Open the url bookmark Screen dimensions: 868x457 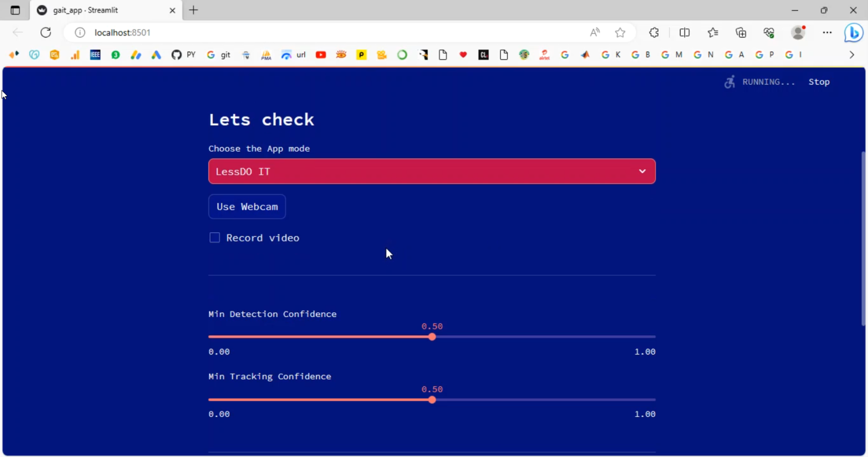click(x=293, y=55)
